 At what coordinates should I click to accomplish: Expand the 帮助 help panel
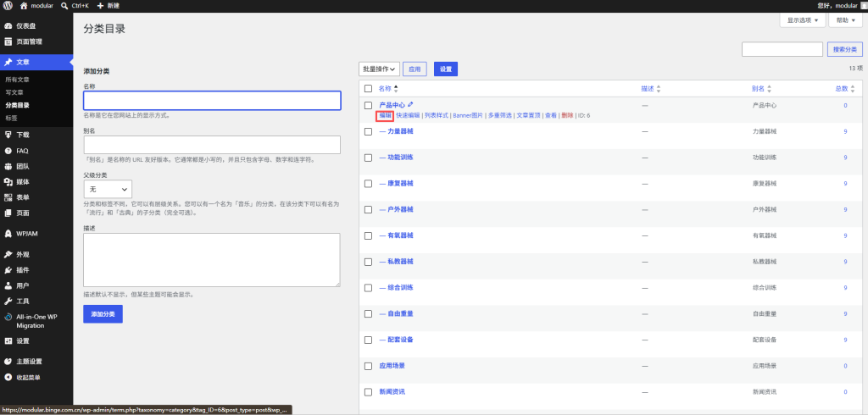coord(845,20)
